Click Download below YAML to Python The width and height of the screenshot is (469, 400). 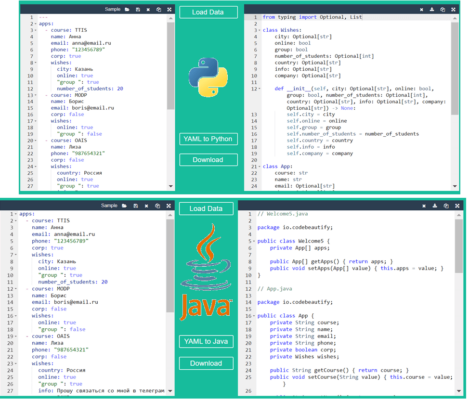pos(208,160)
